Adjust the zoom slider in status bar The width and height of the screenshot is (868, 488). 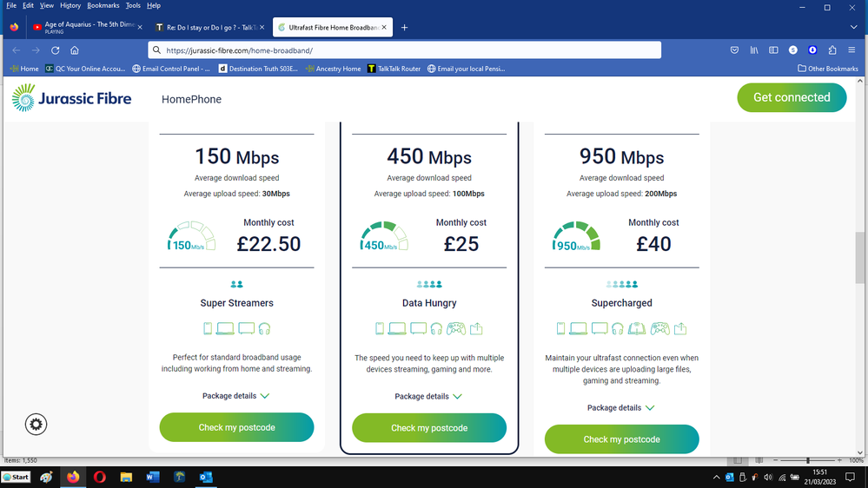coord(808,460)
